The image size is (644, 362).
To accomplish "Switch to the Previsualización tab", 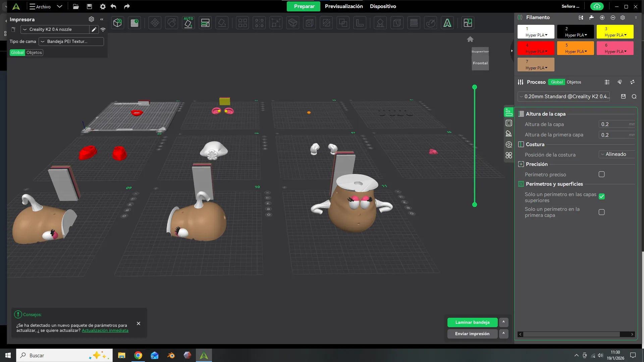I will pyautogui.click(x=344, y=6).
